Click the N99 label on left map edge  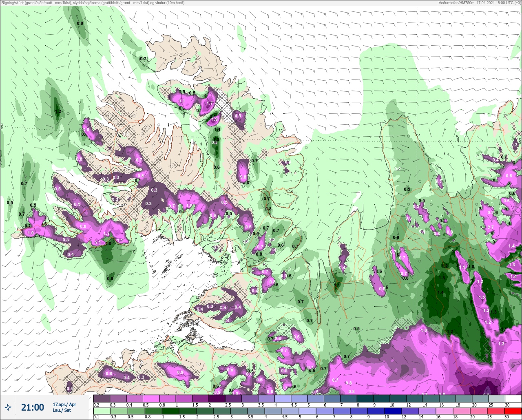2,127
